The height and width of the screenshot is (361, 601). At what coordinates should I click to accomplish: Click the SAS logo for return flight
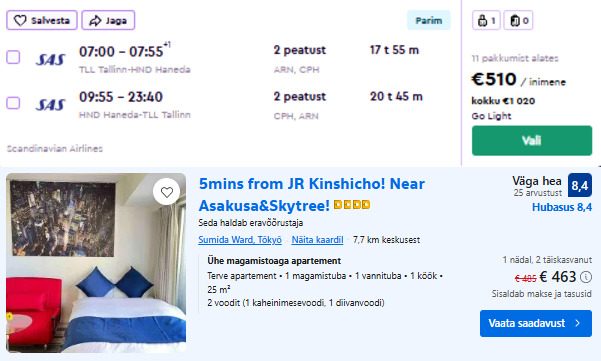coord(50,104)
